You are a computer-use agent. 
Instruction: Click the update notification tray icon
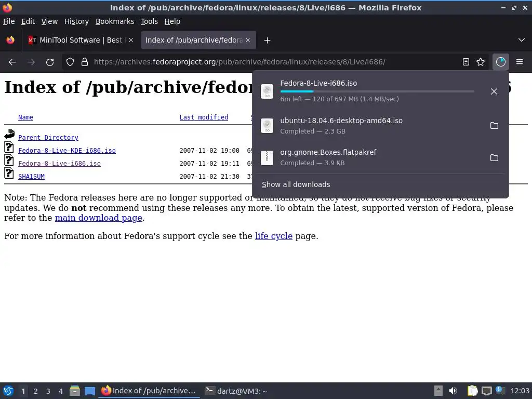pos(500,390)
